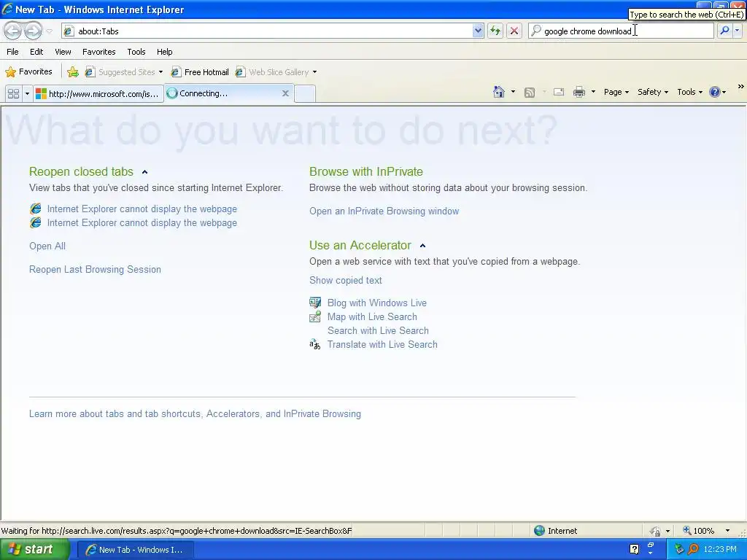Click the Quick Tabs grid icon
747x560 pixels.
tap(13, 93)
